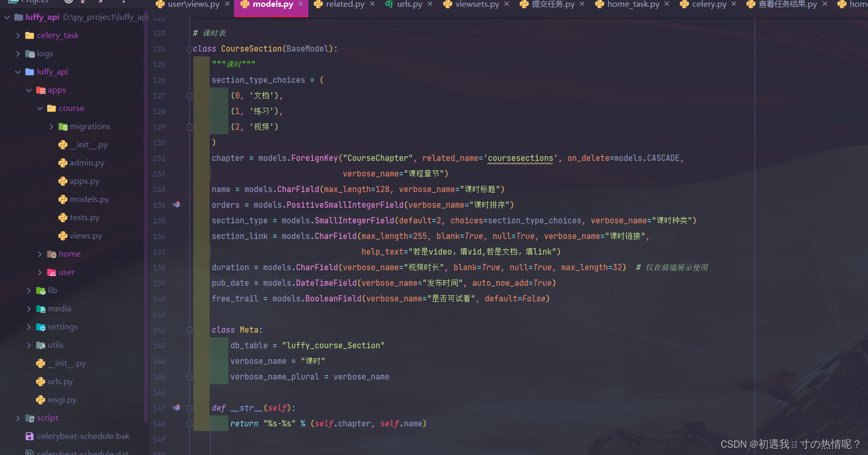The width and height of the screenshot is (868, 455).
Task: Collapse the luffy_api root project node
Action: click(x=7, y=17)
